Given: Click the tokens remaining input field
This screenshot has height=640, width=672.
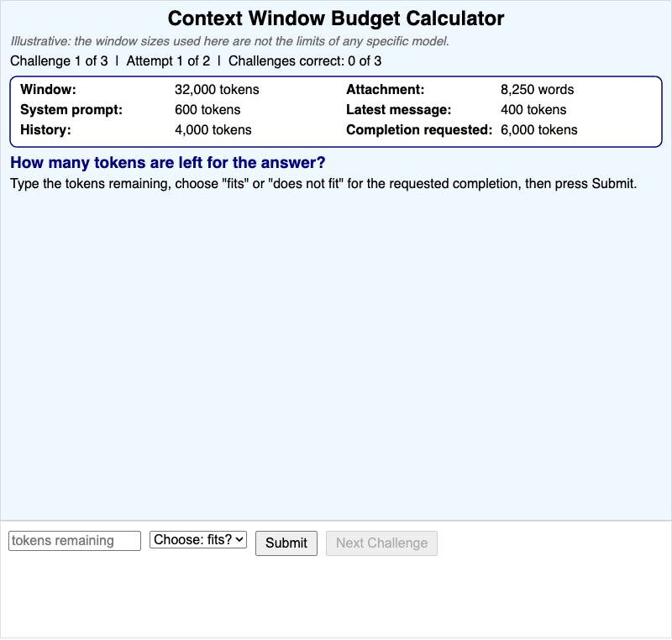Looking at the screenshot, I should point(75,541).
